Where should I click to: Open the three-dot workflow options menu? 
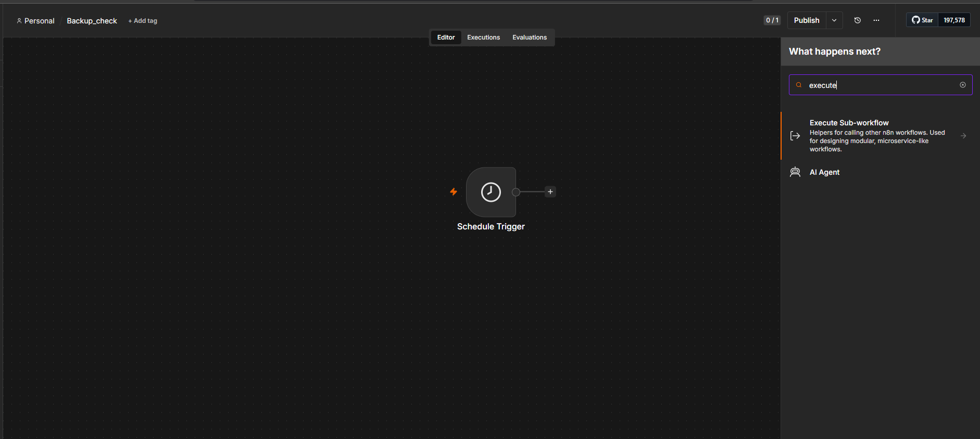point(876,20)
